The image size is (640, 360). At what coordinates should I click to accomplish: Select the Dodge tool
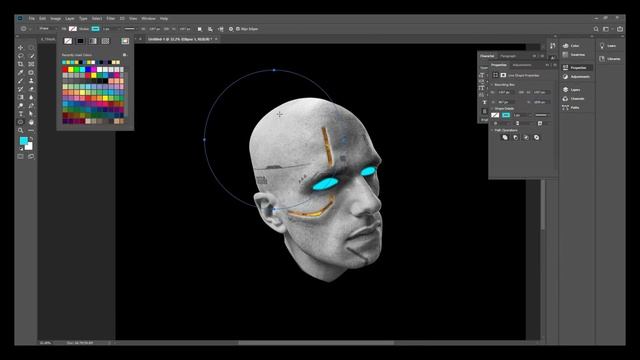point(20,106)
